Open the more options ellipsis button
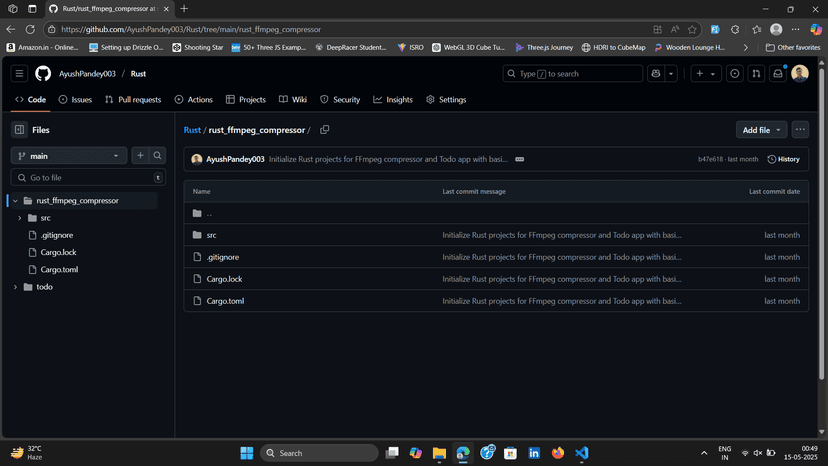Image resolution: width=828 pixels, height=466 pixels. [800, 129]
